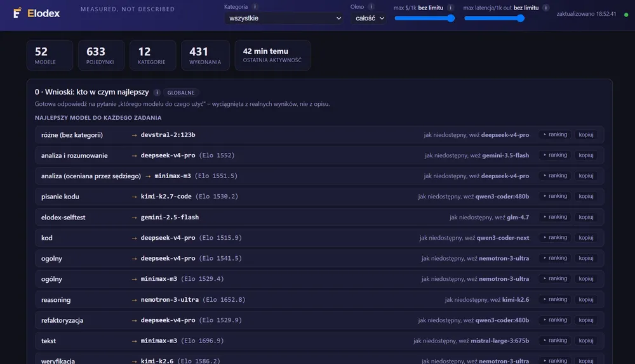Expand ranking for pisanie kodu

pos(555,196)
